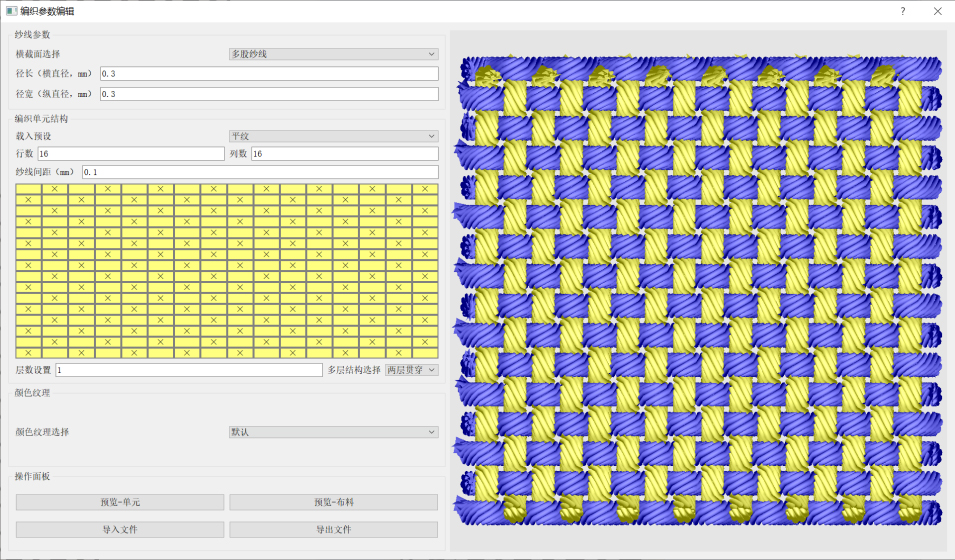955x560 pixels.
Task: Select the 行数 row count field
Action: (x=130, y=154)
